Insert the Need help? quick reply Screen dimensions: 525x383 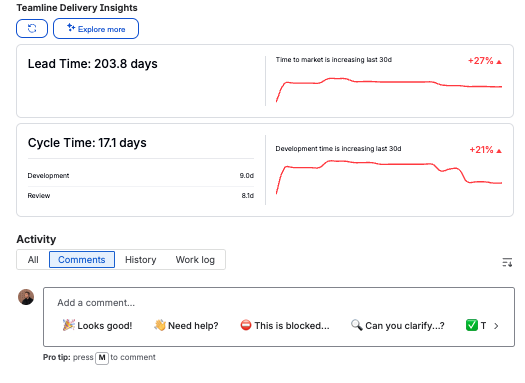(186, 325)
